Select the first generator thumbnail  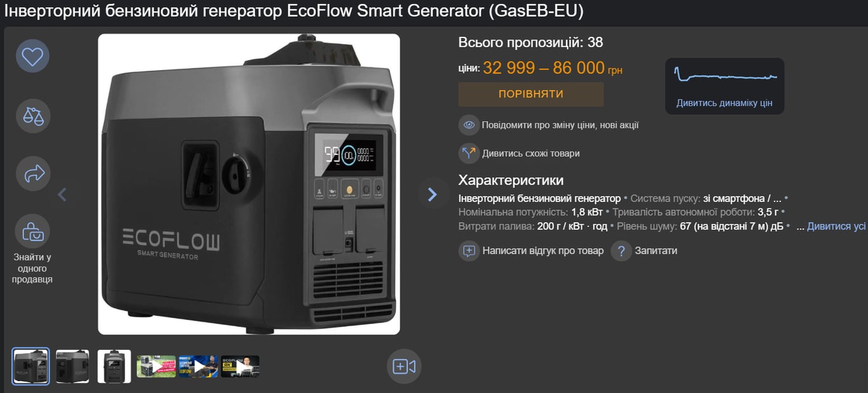tap(31, 366)
